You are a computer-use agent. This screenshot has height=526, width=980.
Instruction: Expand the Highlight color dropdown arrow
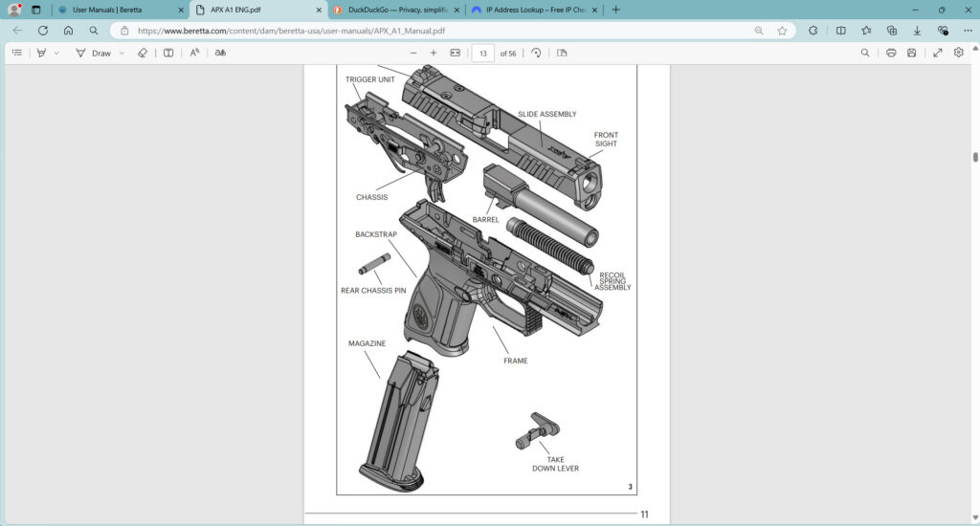point(56,54)
